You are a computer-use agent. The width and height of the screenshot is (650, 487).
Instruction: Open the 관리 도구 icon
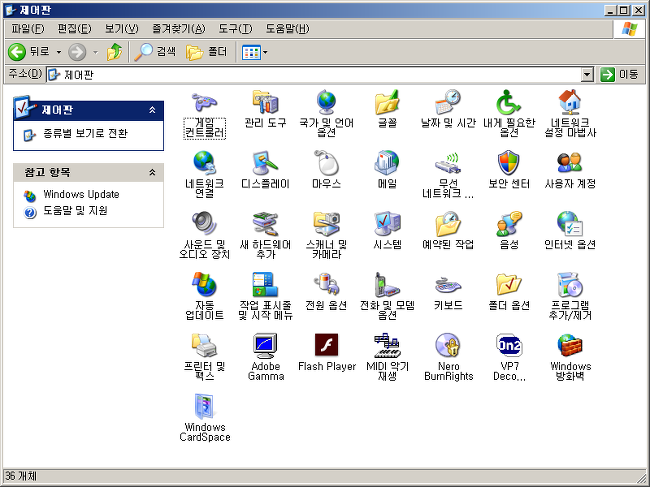pyautogui.click(x=265, y=103)
